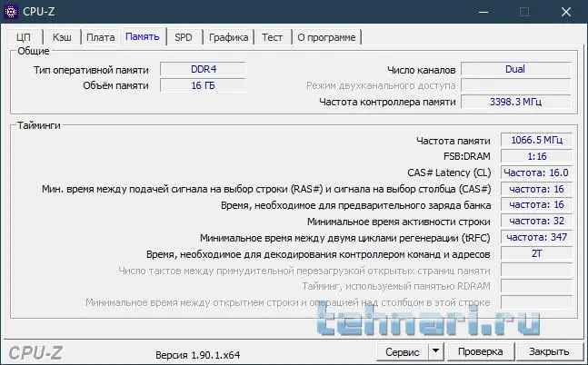The width and height of the screenshot is (588, 365).
Task: Click the label FSB:DRAM
Action: (x=467, y=157)
